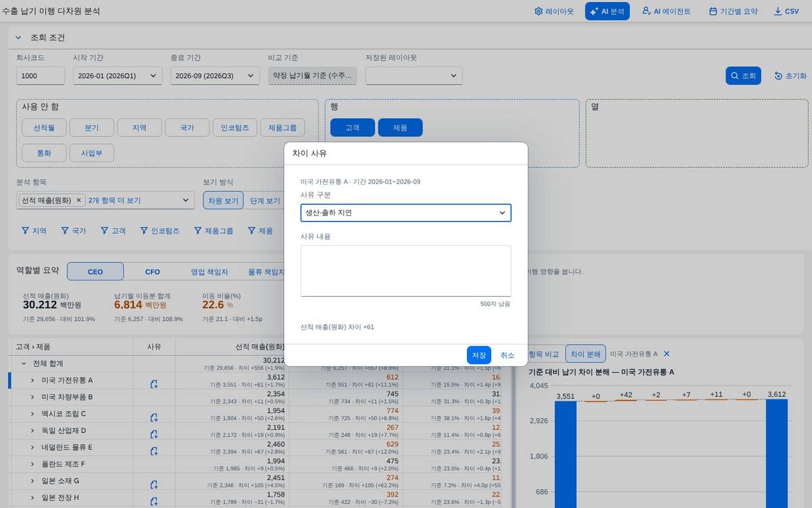Click reason note icon for 네덜란드 물류 E
The height and width of the screenshot is (508, 812).
tap(154, 452)
